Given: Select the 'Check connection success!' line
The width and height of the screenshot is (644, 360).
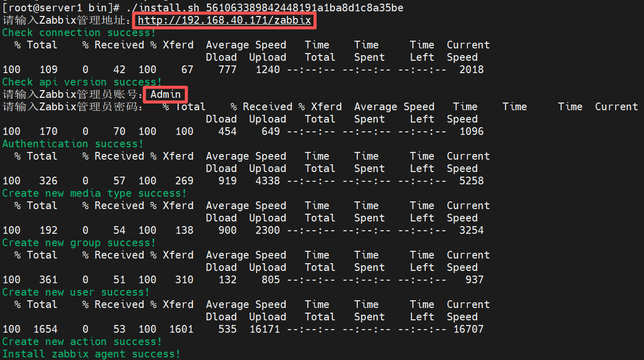Looking at the screenshot, I should [79, 33].
